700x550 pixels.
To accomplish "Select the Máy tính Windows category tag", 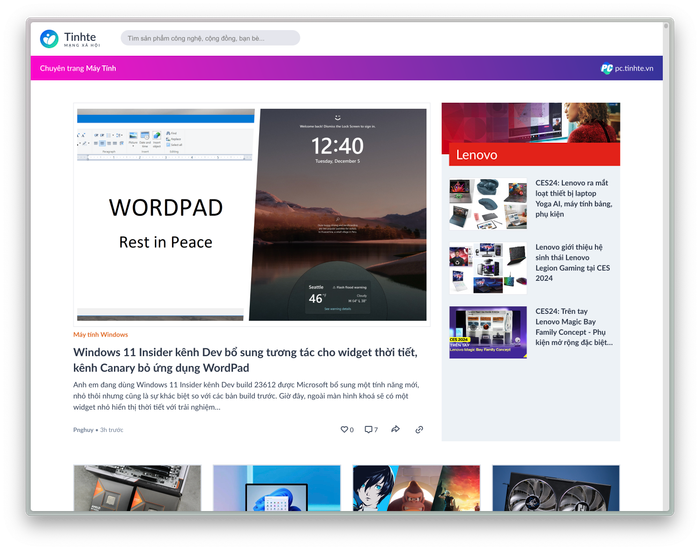I will (x=100, y=334).
